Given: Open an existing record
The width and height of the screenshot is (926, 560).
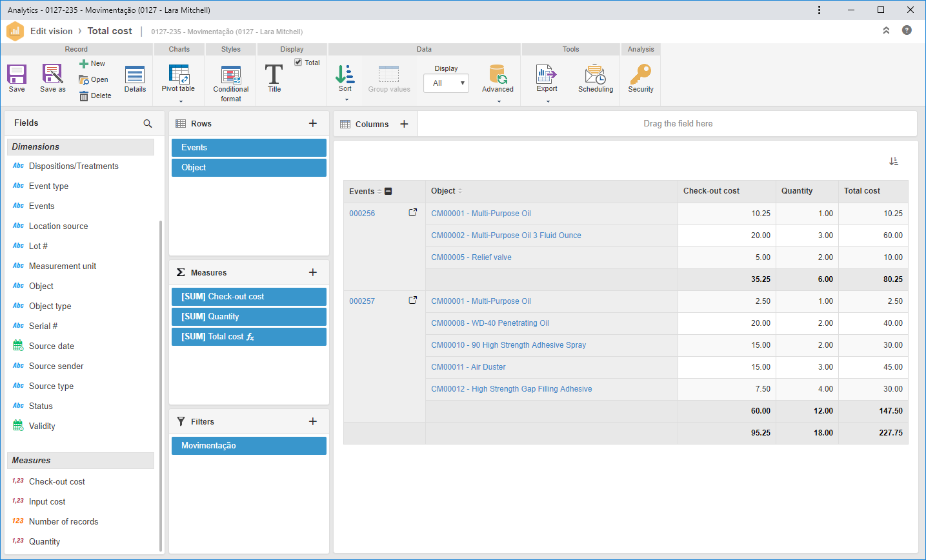Looking at the screenshot, I should (x=94, y=79).
